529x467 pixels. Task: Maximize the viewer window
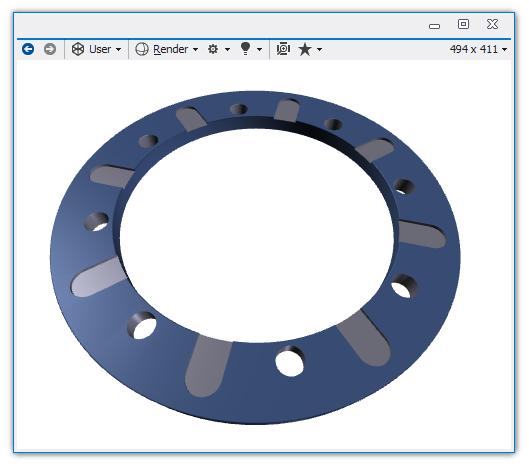coord(463,24)
